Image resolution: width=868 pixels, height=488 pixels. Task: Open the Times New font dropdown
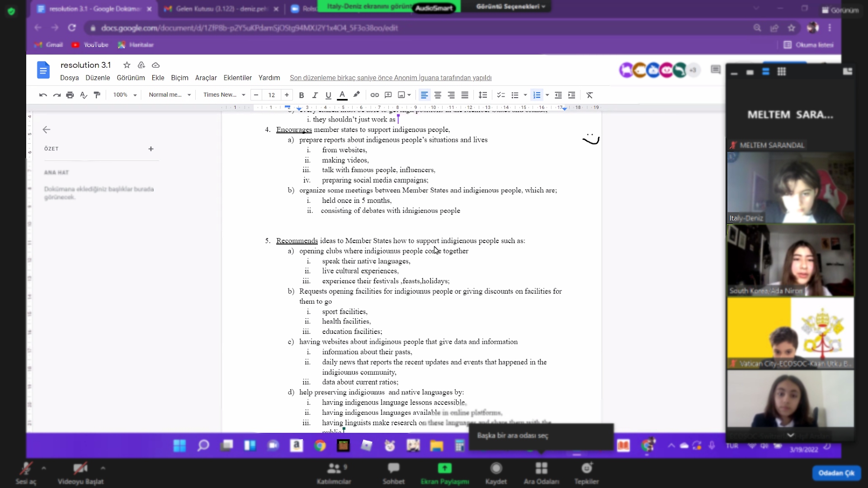(x=224, y=95)
